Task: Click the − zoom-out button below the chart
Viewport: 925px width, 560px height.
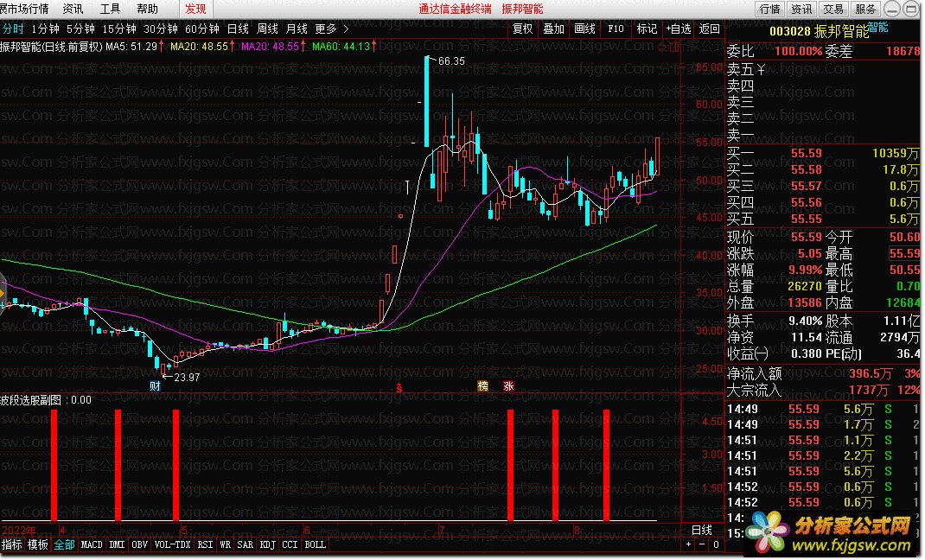Action: (x=702, y=545)
